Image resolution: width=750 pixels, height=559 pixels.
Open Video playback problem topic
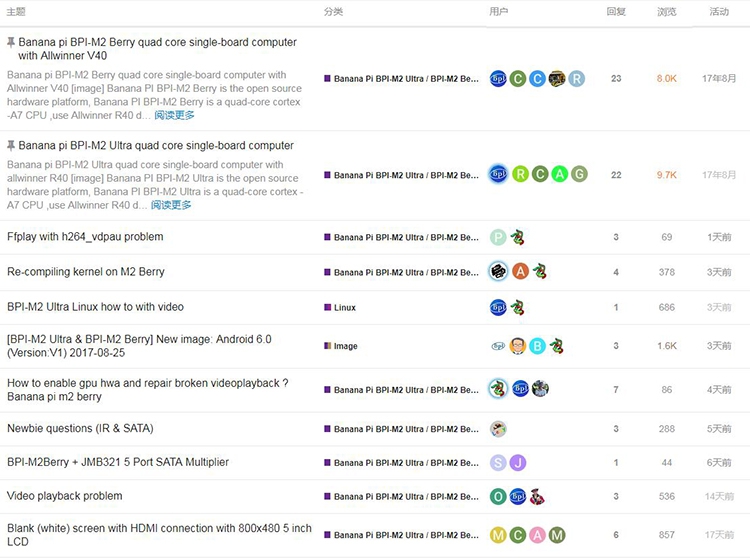[x=65, y=496]
